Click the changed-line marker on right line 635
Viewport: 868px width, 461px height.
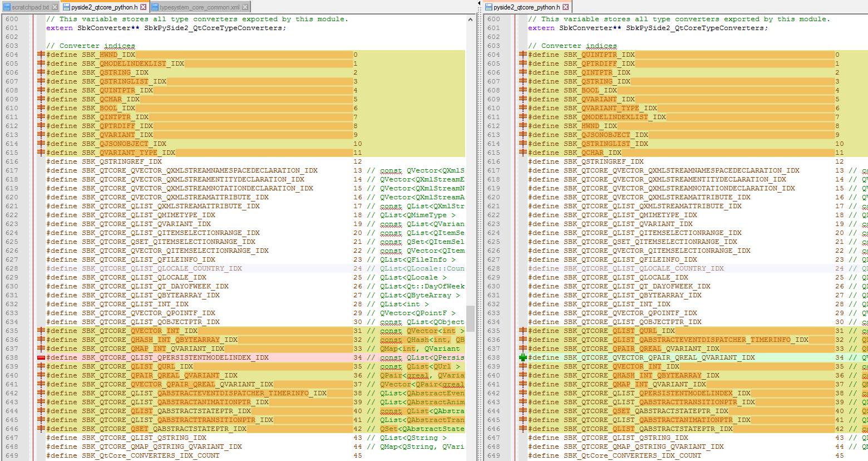(523, 331)
